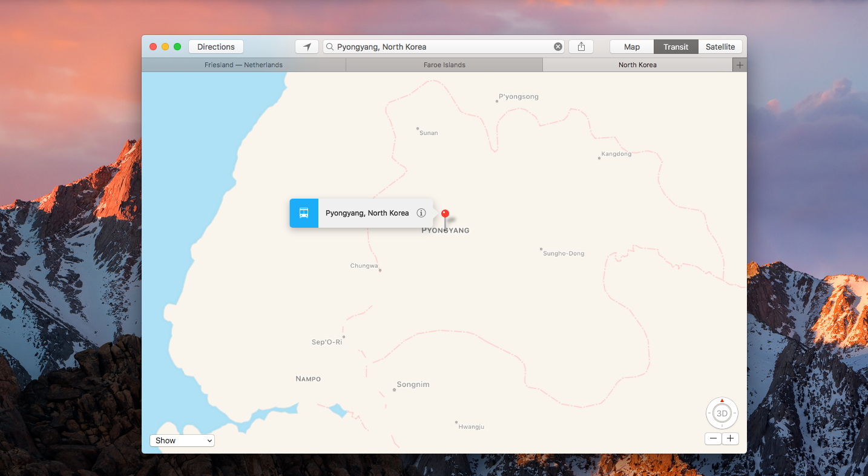Click the blue transit icon in the callout
The width and height of the screenshot is (868, 476).
point(304,213)
